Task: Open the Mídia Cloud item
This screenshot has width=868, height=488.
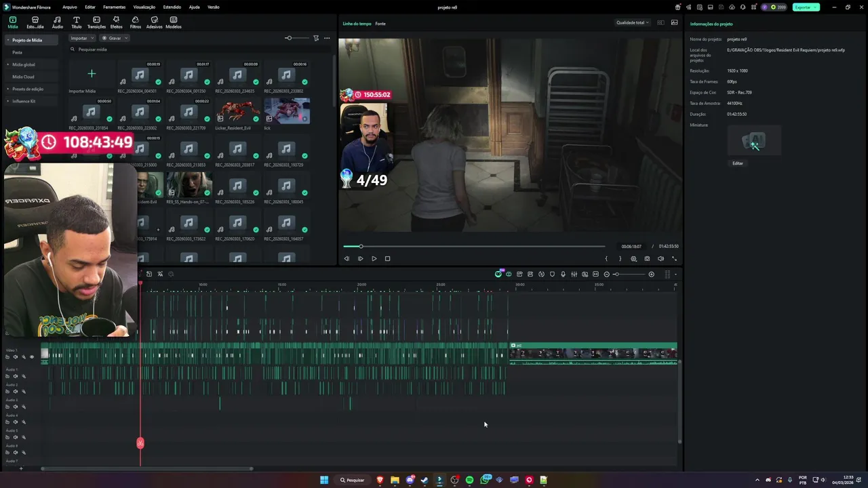Action: [23, 77]
